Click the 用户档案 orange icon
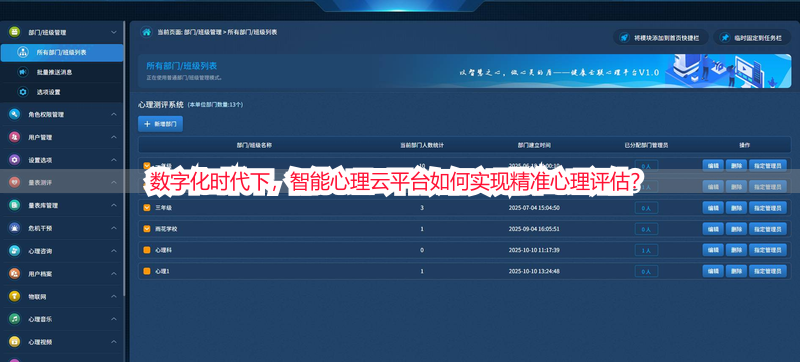800x362 pixels. coord(14,274)
